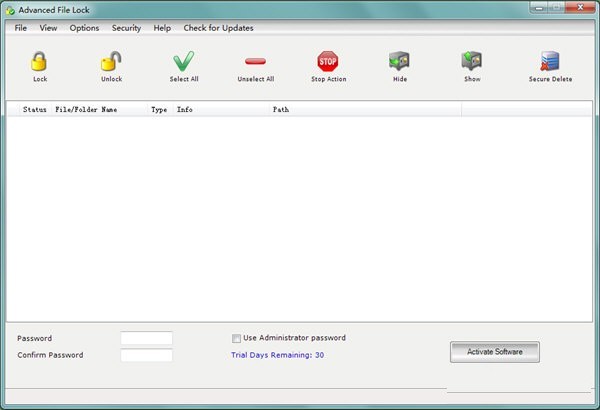The image size is (600, 410).
Task: Minimize the Advanced File Lock window
Action: (x=539, y=7)
